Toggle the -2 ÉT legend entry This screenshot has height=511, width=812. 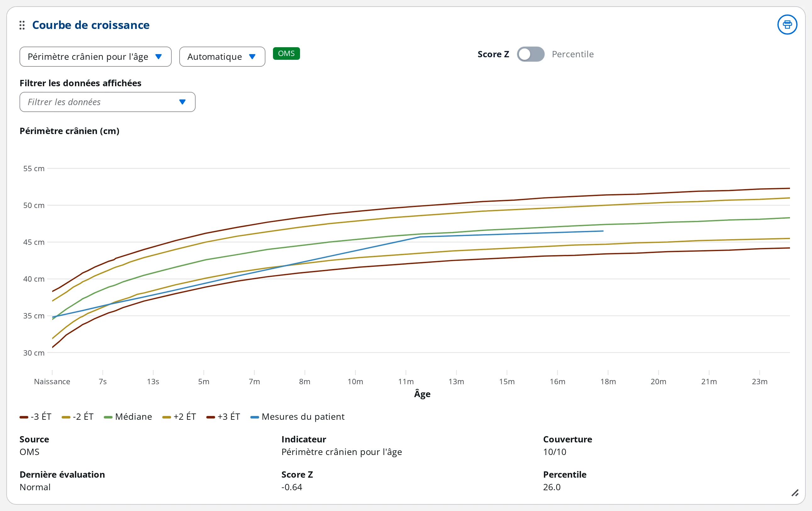pyautogui.click(x=78, y=417)
